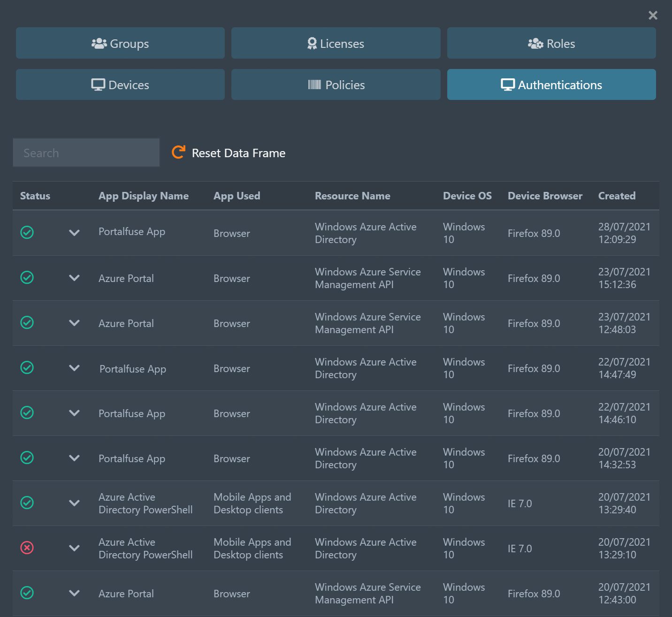Screen dimensions: 672x617
Task: Click Portalfuse App in the 28/07/2021 row
Action: pyautogui.click(x=132, y=232)
